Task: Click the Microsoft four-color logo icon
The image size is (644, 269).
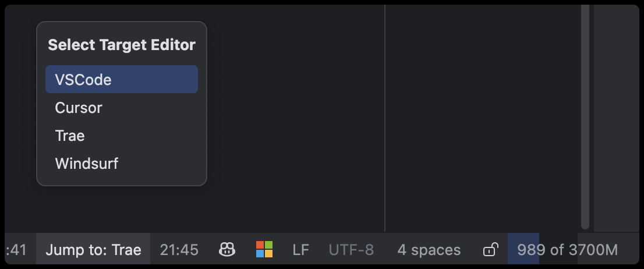Action: coord(264,250)
